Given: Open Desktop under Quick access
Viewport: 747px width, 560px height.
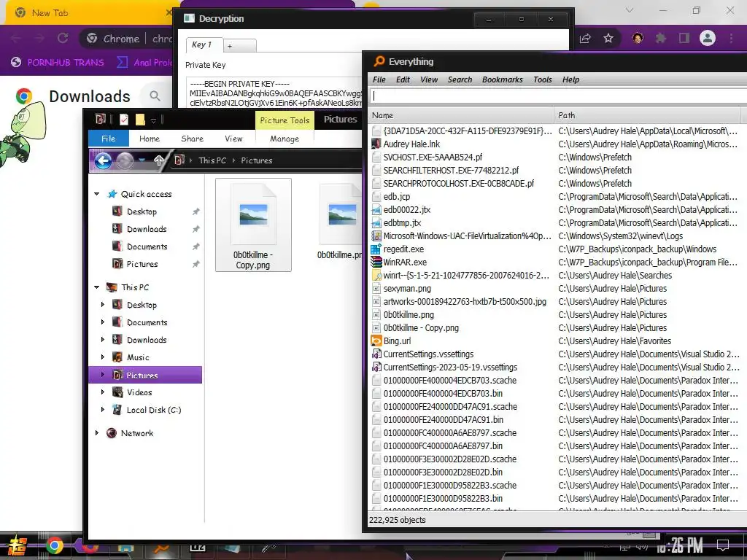Looking at the screenshot, I should (x=142, y=211).
